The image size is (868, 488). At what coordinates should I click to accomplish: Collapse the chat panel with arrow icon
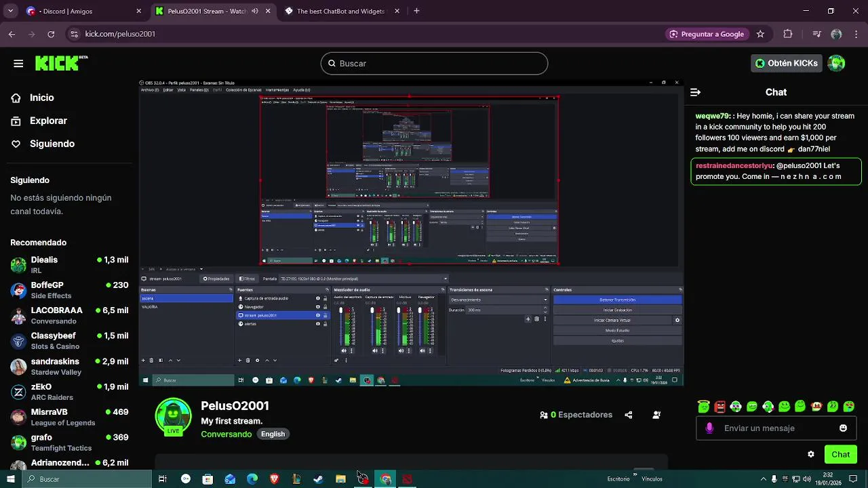pyautogui.click(x=695, y=92)
